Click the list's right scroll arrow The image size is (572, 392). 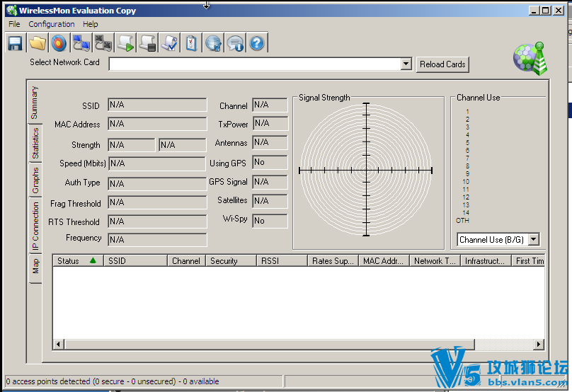click(539, 344)
